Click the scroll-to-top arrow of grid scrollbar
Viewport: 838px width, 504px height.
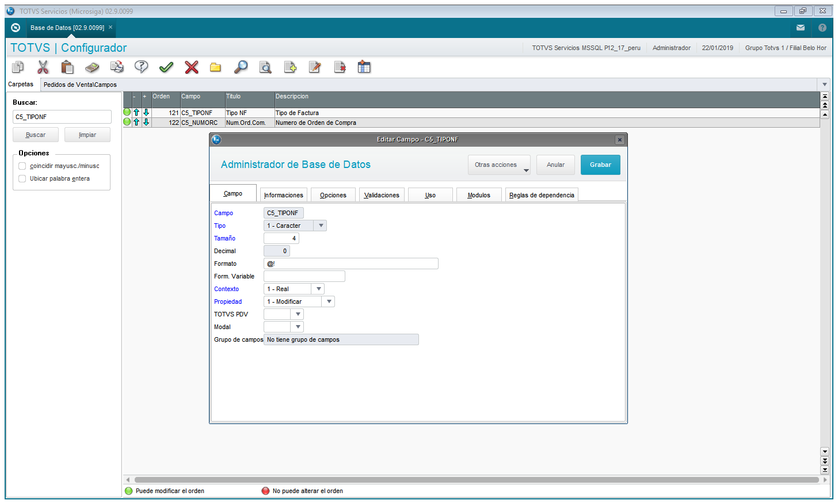(x=825, y=96)
